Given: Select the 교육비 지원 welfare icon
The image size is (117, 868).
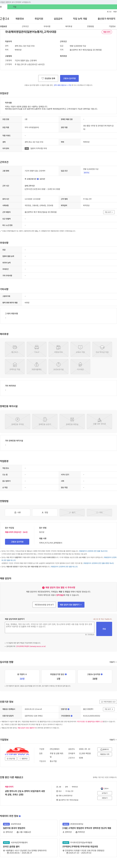Looking at the screenshot, I should (x=80, y=349).
